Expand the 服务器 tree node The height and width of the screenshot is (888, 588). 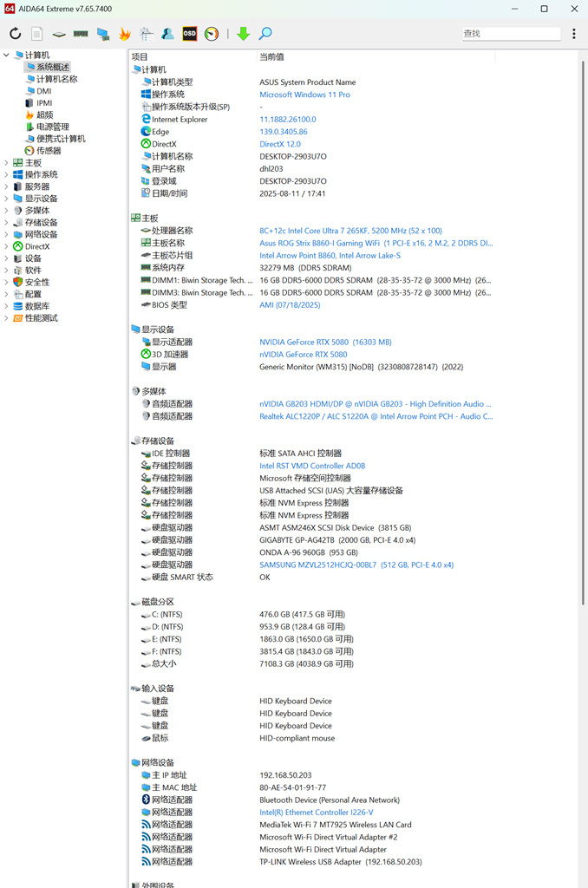coord(6,186)
